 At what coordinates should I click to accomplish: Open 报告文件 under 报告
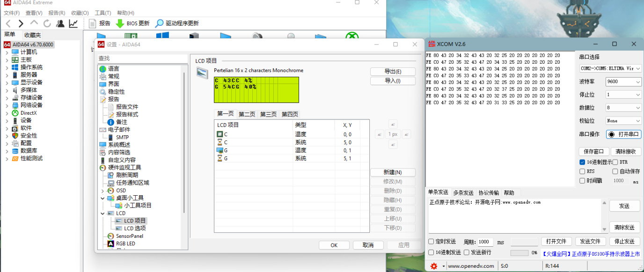pyautogui.click(x=127, y=107)
